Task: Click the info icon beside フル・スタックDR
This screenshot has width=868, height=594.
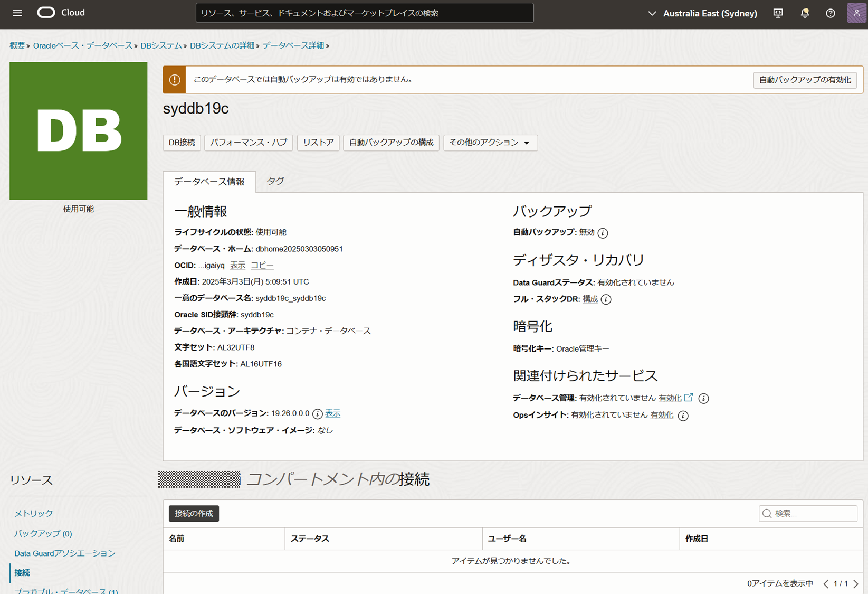Action: pos(606,299)
